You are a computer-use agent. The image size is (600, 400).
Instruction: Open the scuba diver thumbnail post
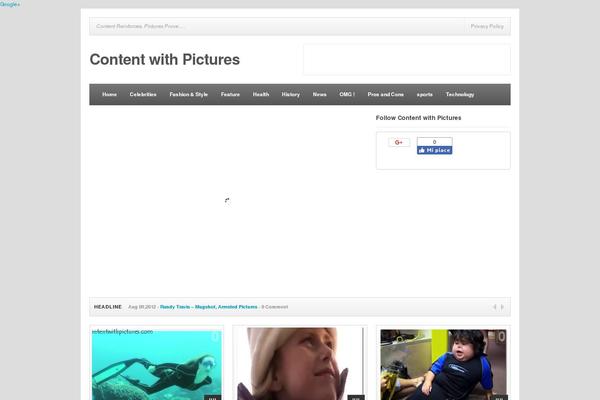click(x=157, y=364)
